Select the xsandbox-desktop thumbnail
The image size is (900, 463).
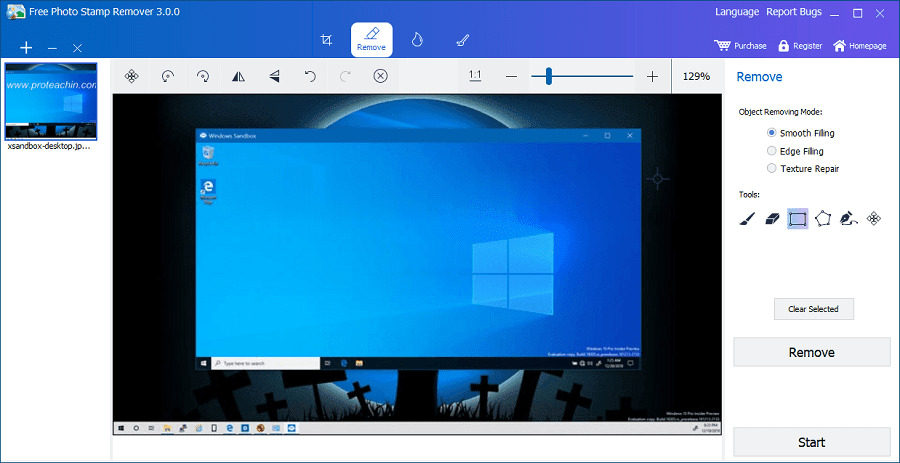pos(51,101)
